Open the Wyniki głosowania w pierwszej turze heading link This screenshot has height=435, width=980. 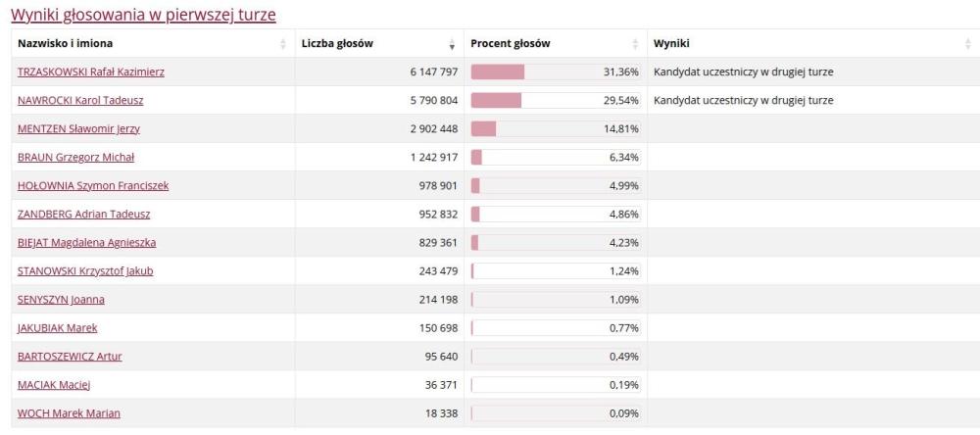143,15
